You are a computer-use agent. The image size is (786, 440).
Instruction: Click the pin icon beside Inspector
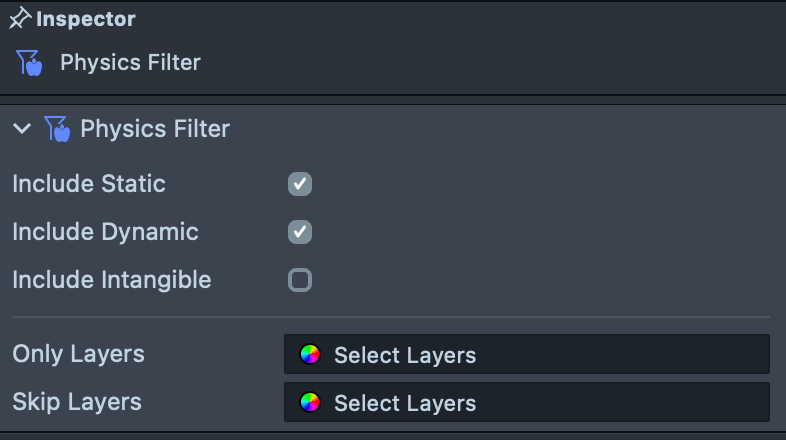[20, 19]
